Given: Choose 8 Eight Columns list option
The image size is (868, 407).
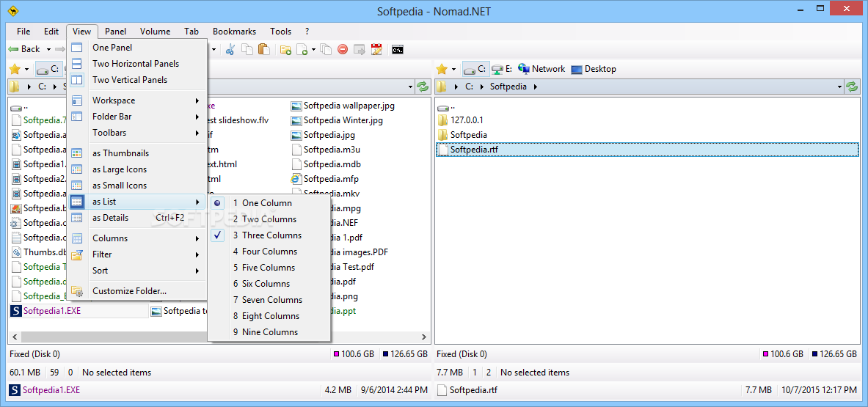Looking at the screenshot, I should [x=269, y=316].
